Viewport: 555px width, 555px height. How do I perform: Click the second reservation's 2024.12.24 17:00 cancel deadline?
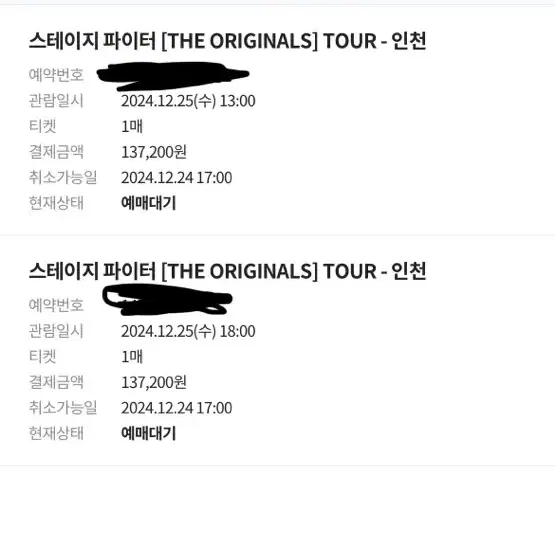(177, 408)
